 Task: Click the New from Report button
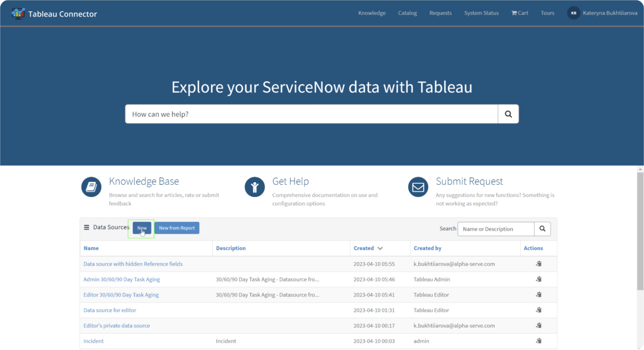[x=177, y=228]
